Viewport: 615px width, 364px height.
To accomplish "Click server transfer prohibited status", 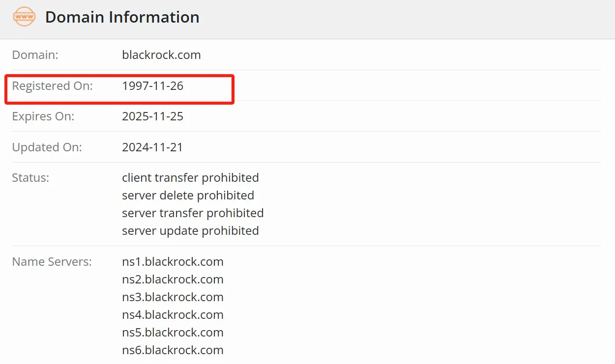I will tap(193, 213).
